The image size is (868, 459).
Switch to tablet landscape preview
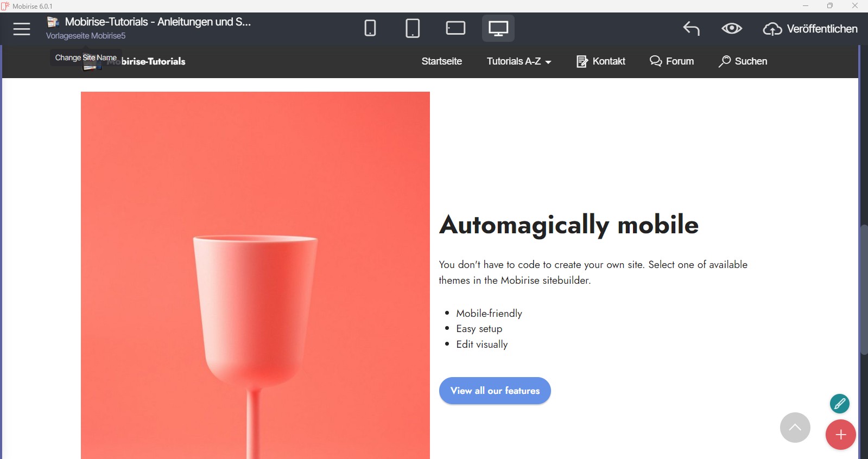click(x=455, y=28)
